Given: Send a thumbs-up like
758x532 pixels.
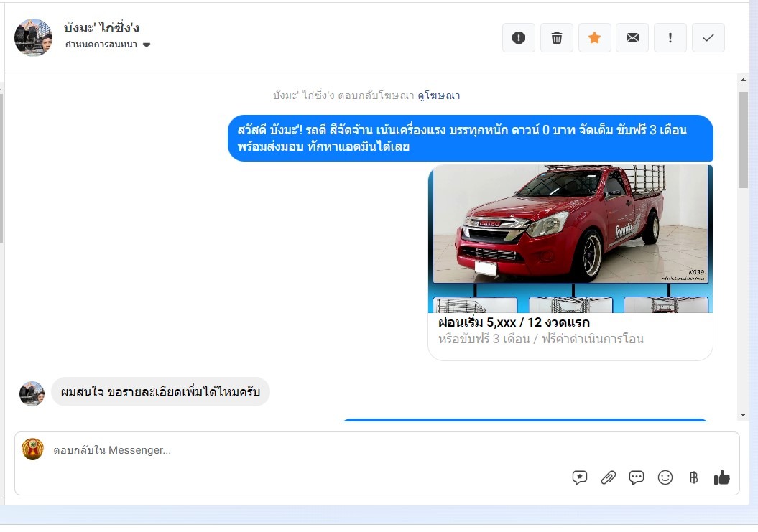Looking at the screenshot, I should [x=721, y=477].
